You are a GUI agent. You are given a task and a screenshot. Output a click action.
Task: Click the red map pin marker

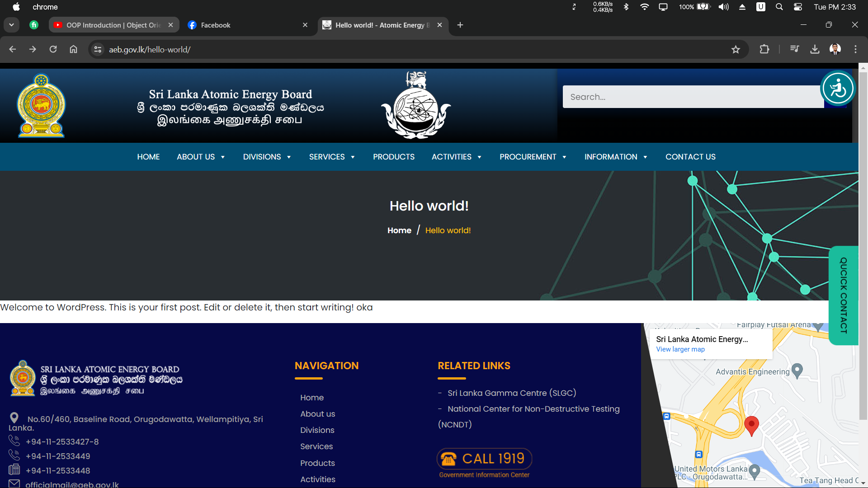pyautogui.click(x=751, y=425)
